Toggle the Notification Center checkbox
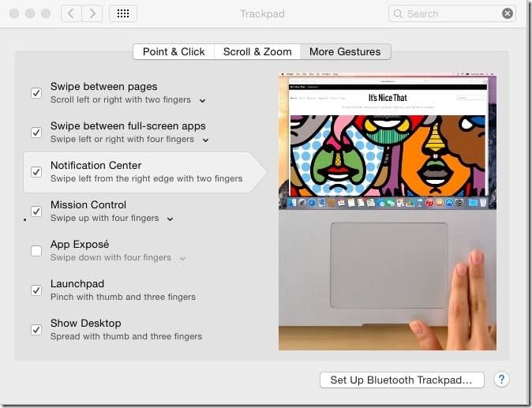 coord(36,172)
